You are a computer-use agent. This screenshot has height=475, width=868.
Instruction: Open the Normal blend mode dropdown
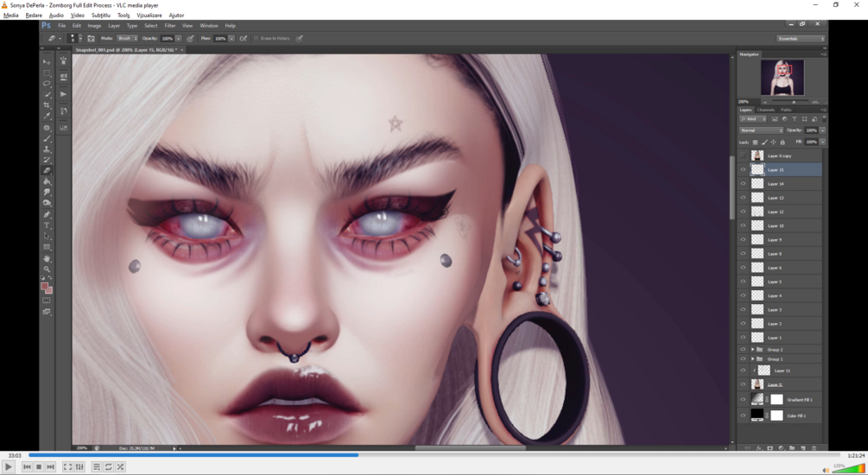[761, 130]
